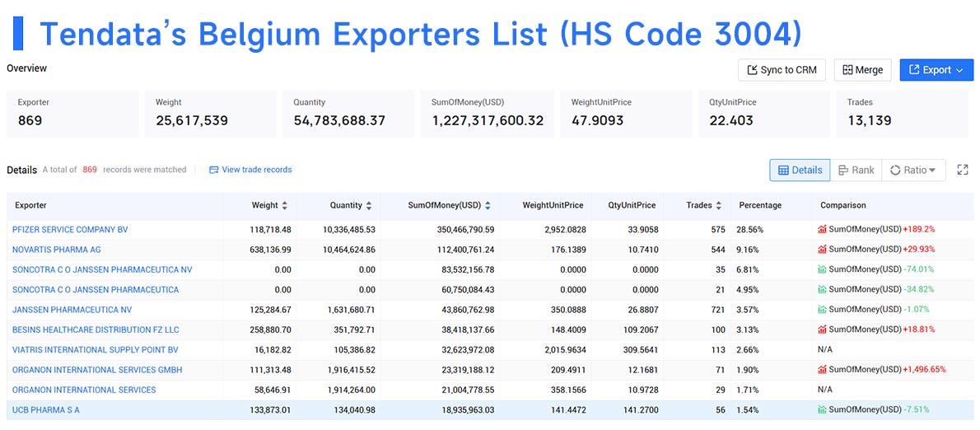Viewport: 980px width, 430px height.
Task: Select Janssen Pharmaceutica NV trades value 721
Action: 718,310
